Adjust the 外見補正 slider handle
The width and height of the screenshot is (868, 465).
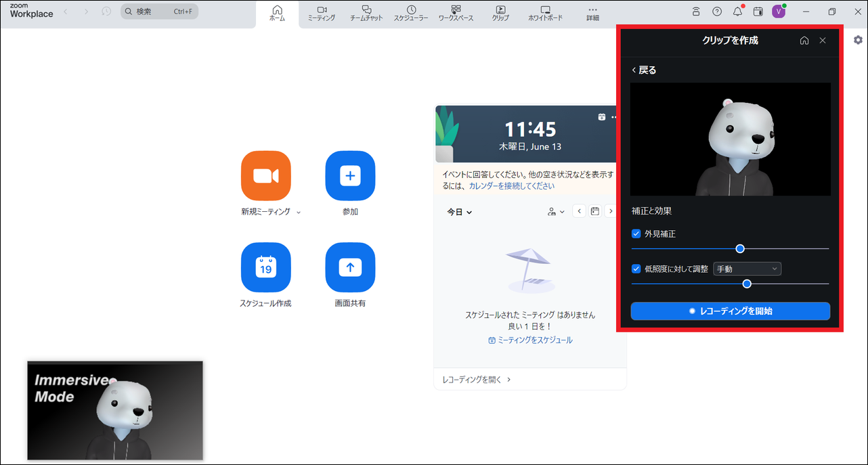740,248
